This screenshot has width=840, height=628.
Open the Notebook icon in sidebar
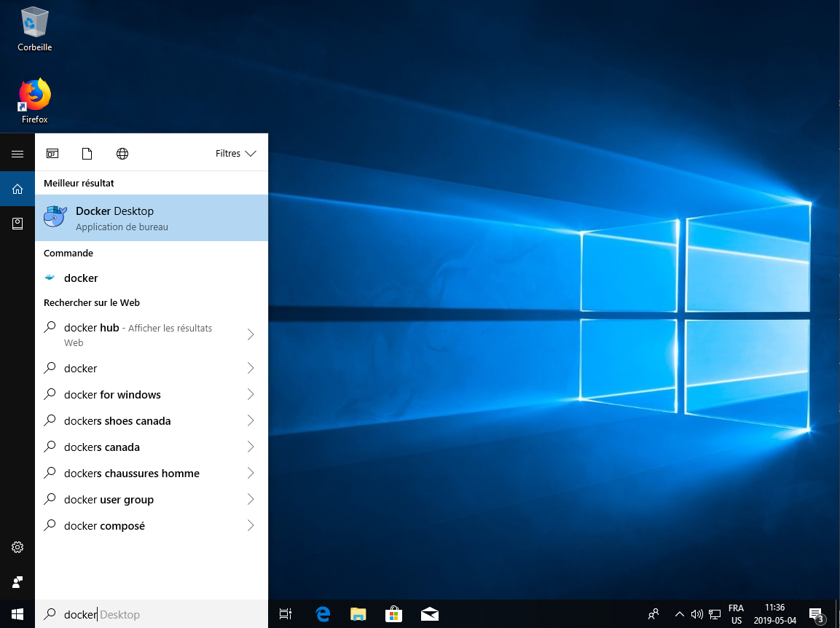click(17, 224)
